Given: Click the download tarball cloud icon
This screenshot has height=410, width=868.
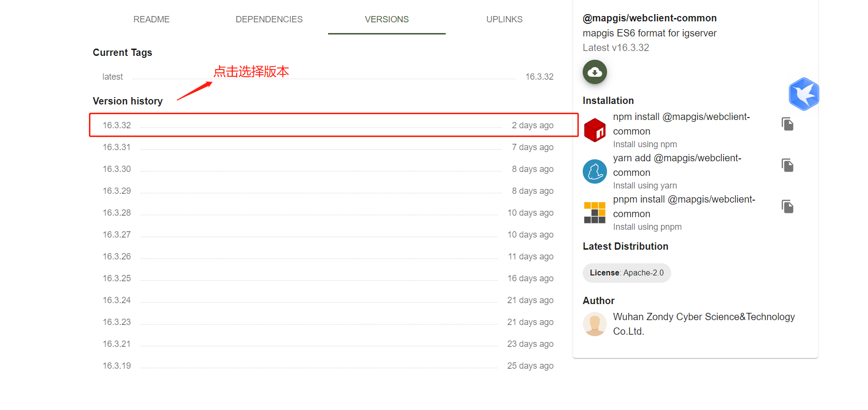Looking at the screenshot, I should (594, 72).
